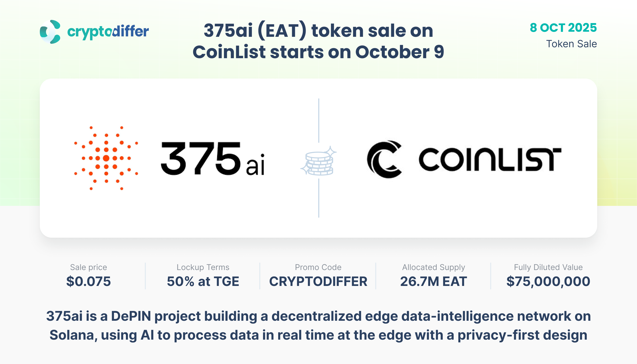Screen dimensions: 637x364
Task: Select the $0.075 sale price value
Action: (x=89, y=281)
